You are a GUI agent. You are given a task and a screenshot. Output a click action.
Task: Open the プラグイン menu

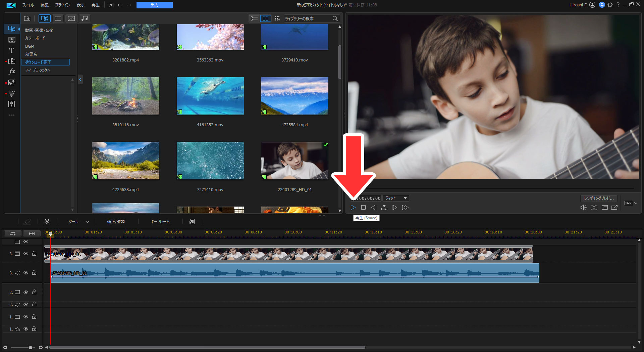(63, 5)
